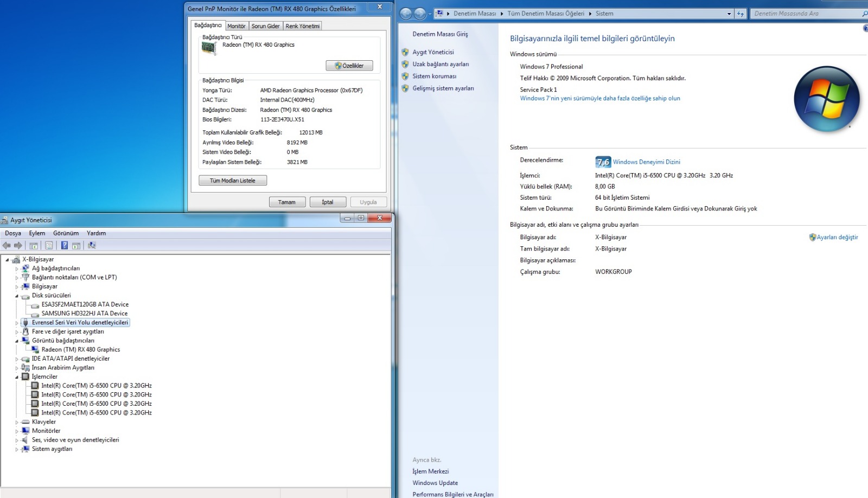This screenshot has width=868, height=498.
Task: Select Radeon (TM) RX 480 Graphics tree entry
Action: (81, 350)
